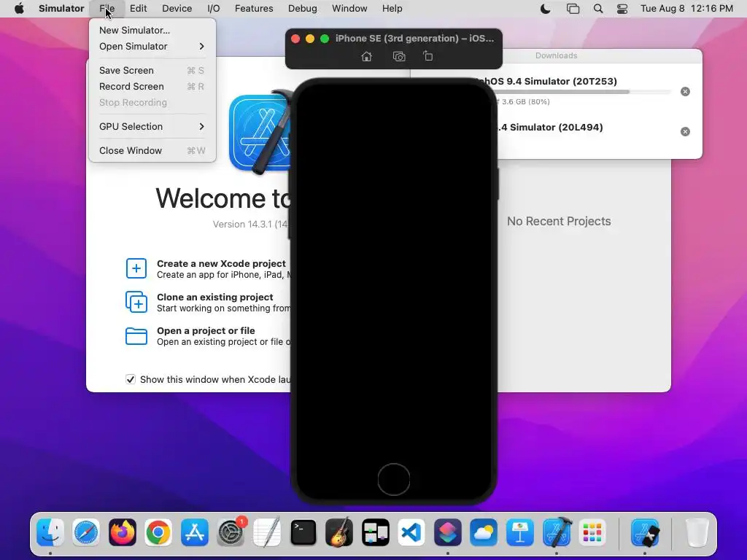Open Mission Control from the Dock
The height and width of the screenshot is (560, 747).
tap(376, 532)
